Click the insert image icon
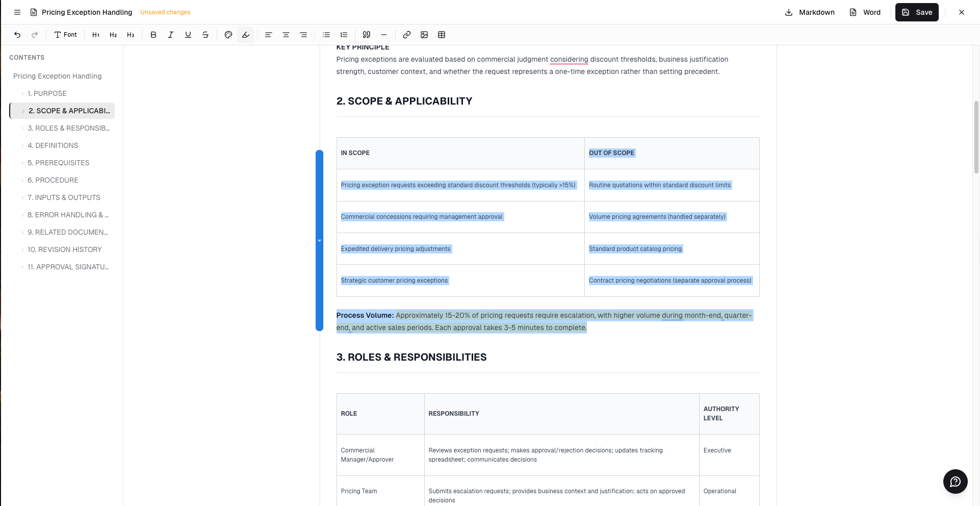Viewport: 980px width, 506px height. coord(424,35)
